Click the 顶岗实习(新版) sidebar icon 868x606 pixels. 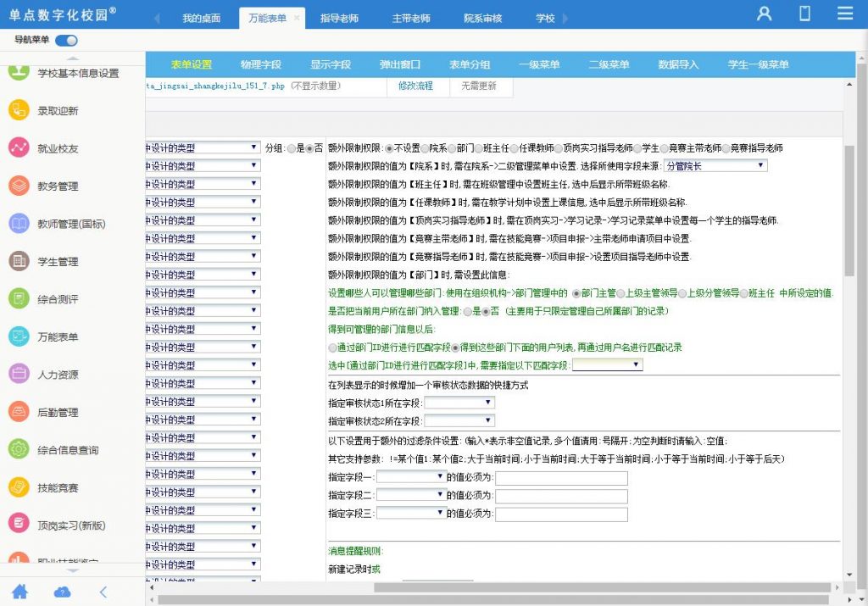coord(19,524)
